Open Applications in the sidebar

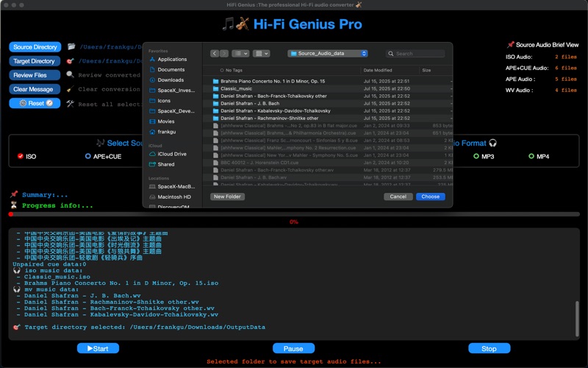172,60
